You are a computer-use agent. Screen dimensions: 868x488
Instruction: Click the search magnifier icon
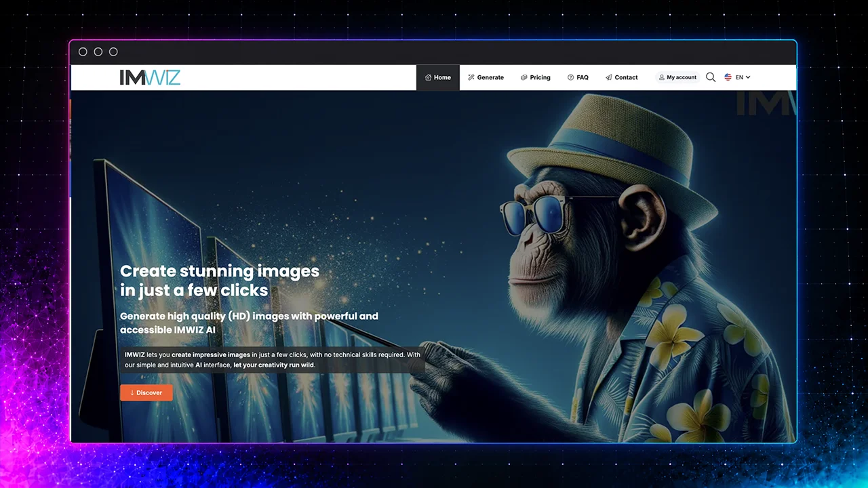coord(711,77)
